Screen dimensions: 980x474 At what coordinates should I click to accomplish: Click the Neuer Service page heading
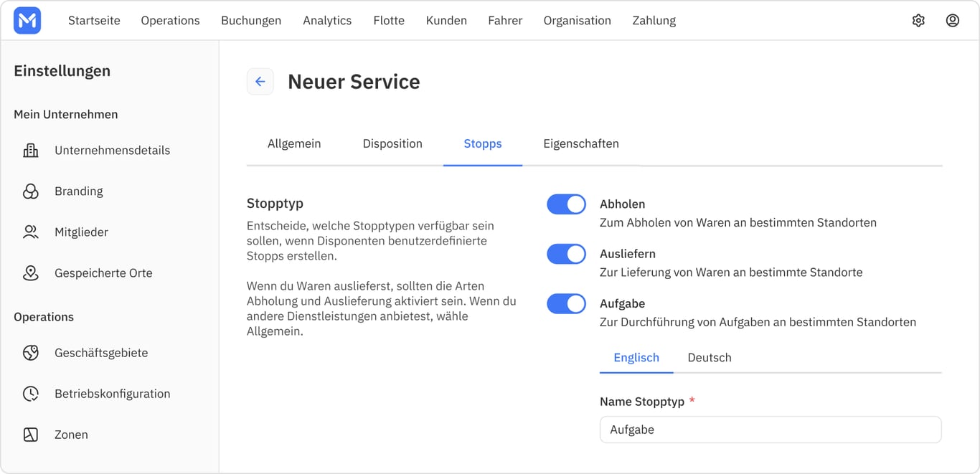(354, 82)
